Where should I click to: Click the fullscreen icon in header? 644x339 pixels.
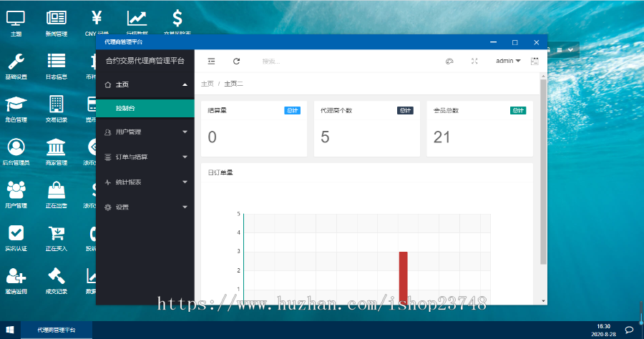click(x=474, y=62)
